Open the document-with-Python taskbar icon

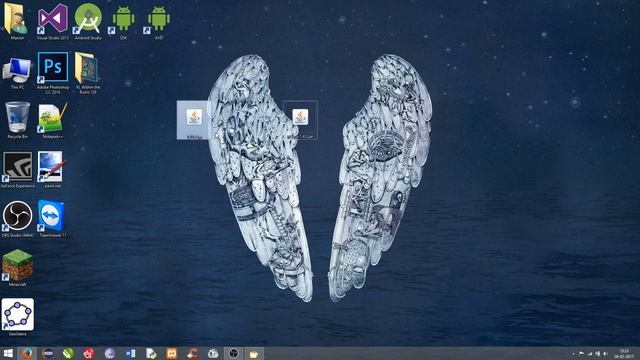151,353
